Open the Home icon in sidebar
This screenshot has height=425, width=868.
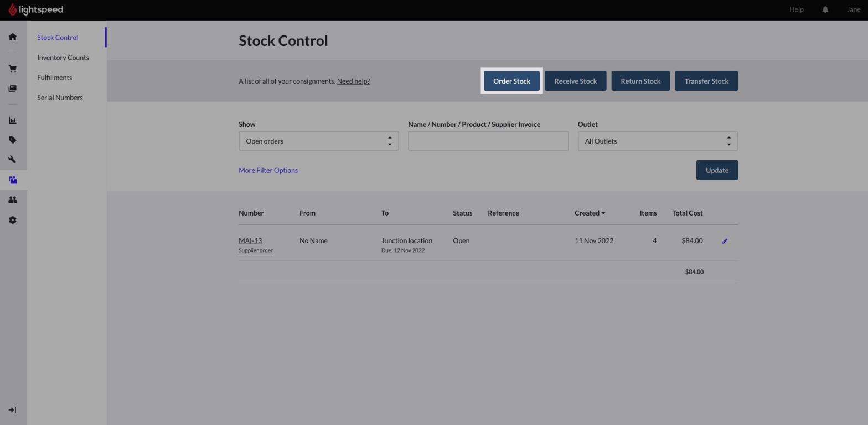tap(13, 37)
